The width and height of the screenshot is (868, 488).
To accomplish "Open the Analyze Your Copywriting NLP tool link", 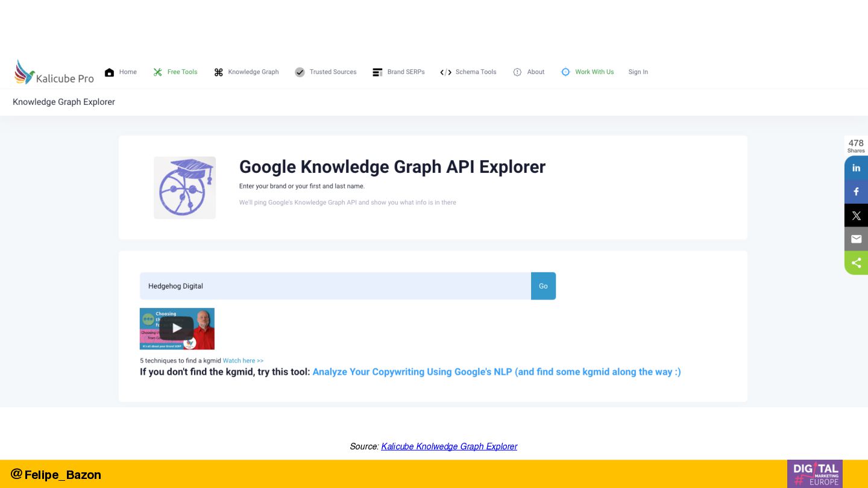I will [497, 372].
